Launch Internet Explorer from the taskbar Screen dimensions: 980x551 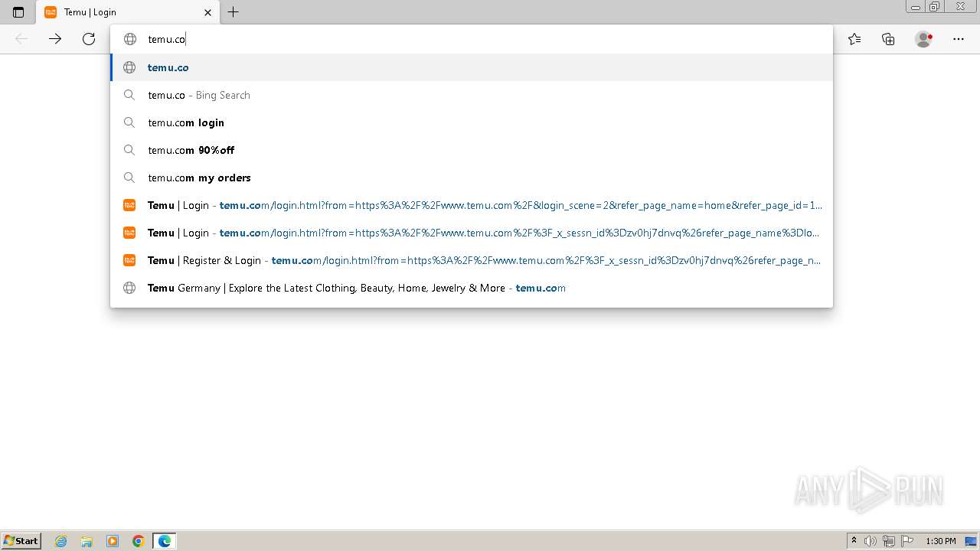pyautogui.click(x=61, y=541)
